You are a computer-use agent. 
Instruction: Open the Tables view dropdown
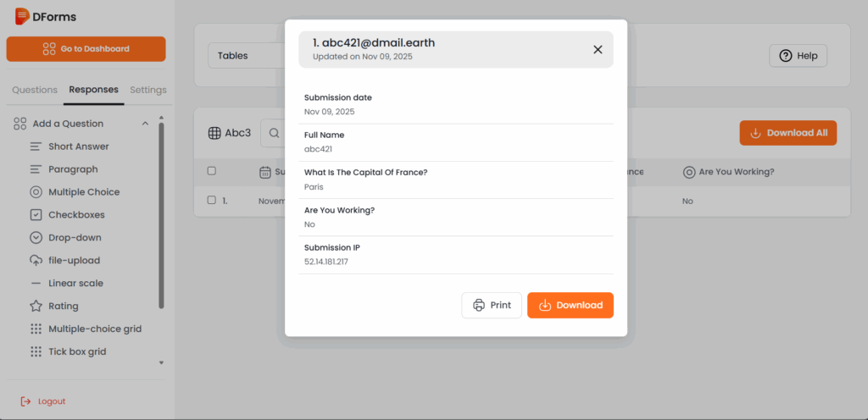[246, 56]
